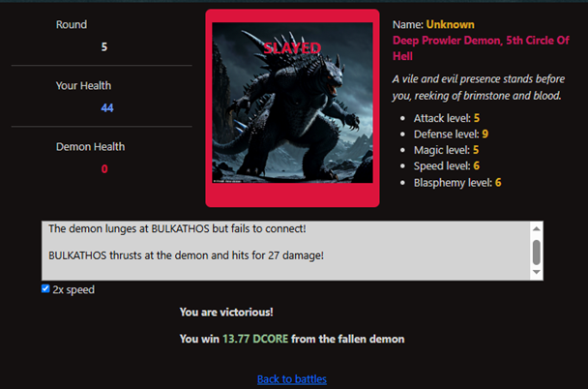Click the battle log scroll up arrow
The height and width of the screenshot is (389, 588).
click(537, 228)
